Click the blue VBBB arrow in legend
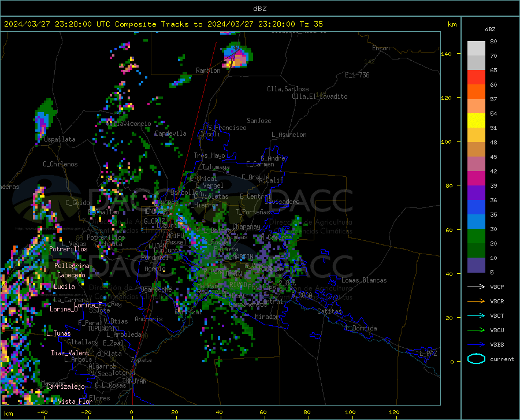The height and width of the screenshot is (420, 520). pyautogui.click(x=476, y=345)
